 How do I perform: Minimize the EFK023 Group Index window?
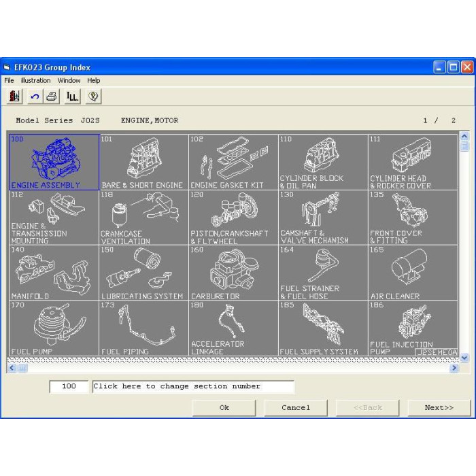tap(439, 67)
